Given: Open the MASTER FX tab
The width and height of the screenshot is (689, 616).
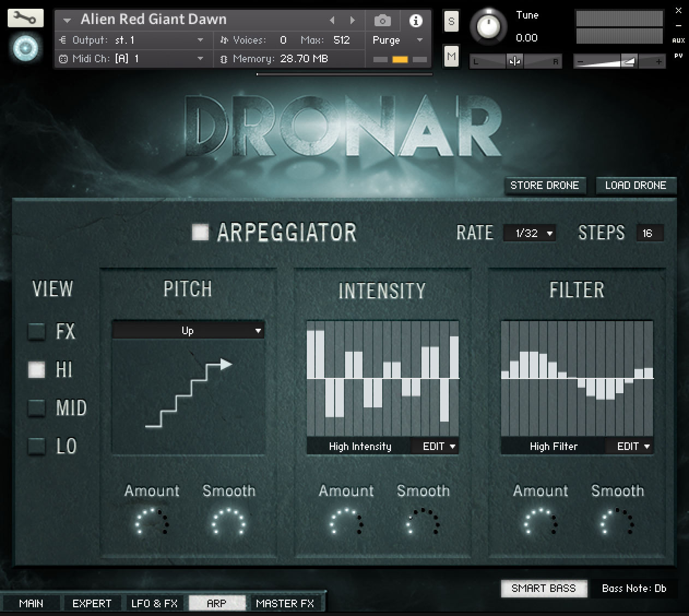Looking at the screenshot, I should 286,603.
